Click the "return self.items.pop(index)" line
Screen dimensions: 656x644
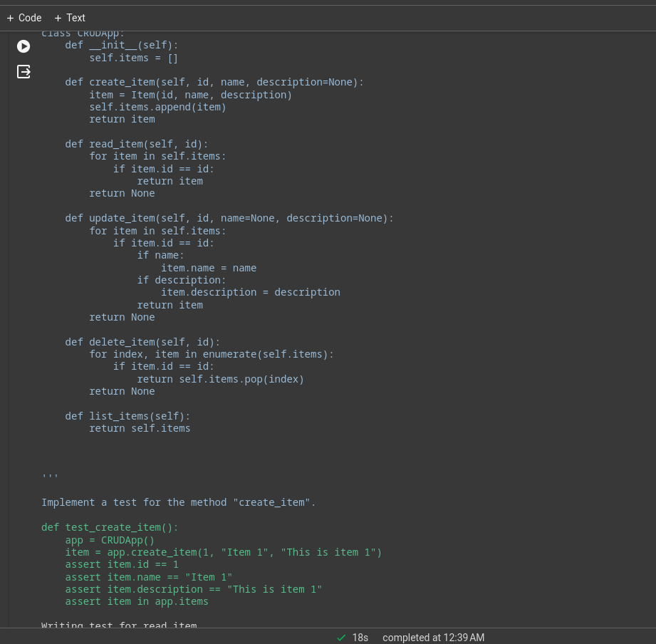[220, 379]
